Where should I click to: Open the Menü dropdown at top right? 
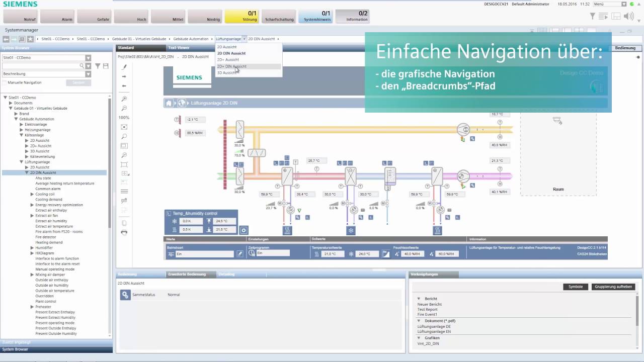tap(624, 4)
